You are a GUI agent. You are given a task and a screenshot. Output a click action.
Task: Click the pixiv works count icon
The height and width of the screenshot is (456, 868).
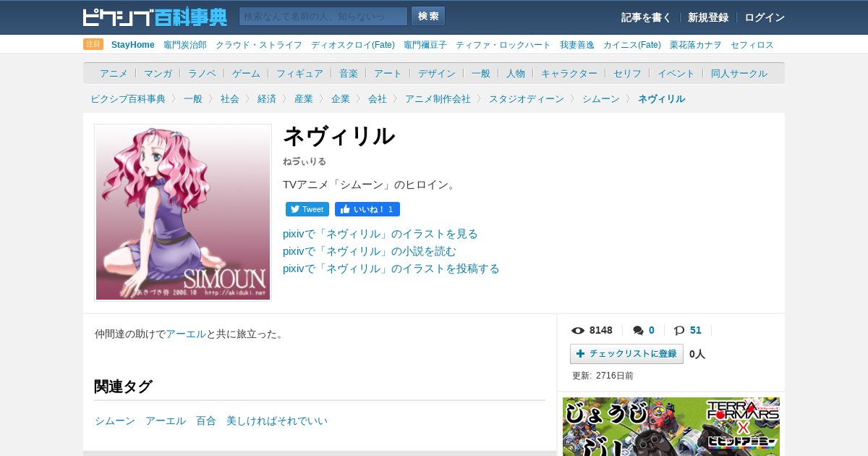(679, 331)
